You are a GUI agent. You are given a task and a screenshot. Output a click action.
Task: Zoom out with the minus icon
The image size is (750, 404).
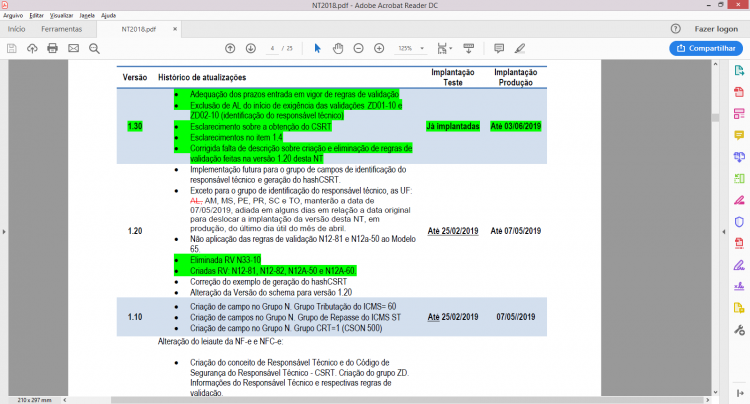tap(358, 48)
